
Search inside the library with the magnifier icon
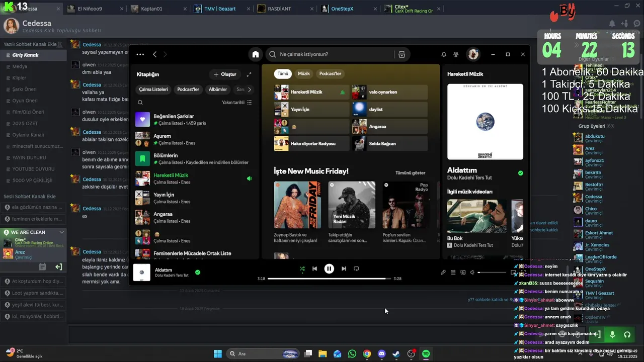coord(140,103)
